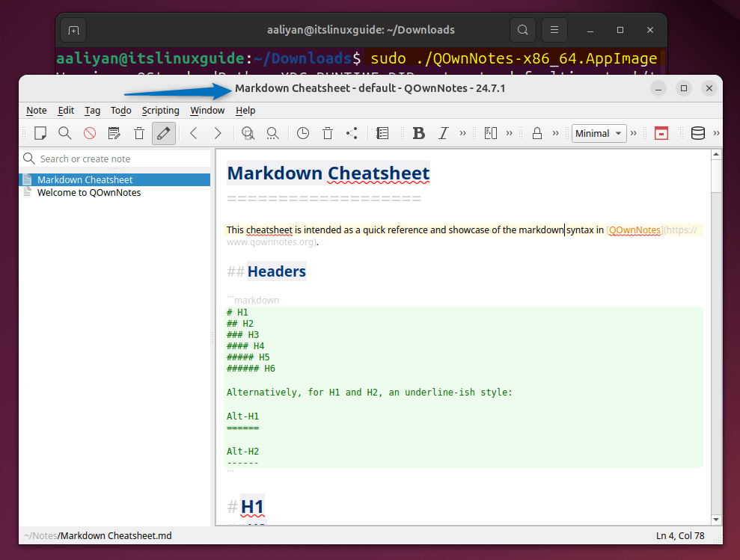This screenshot has height=560, width=740.
Task: Toggle the note preview split view
Action: (492, 133)
